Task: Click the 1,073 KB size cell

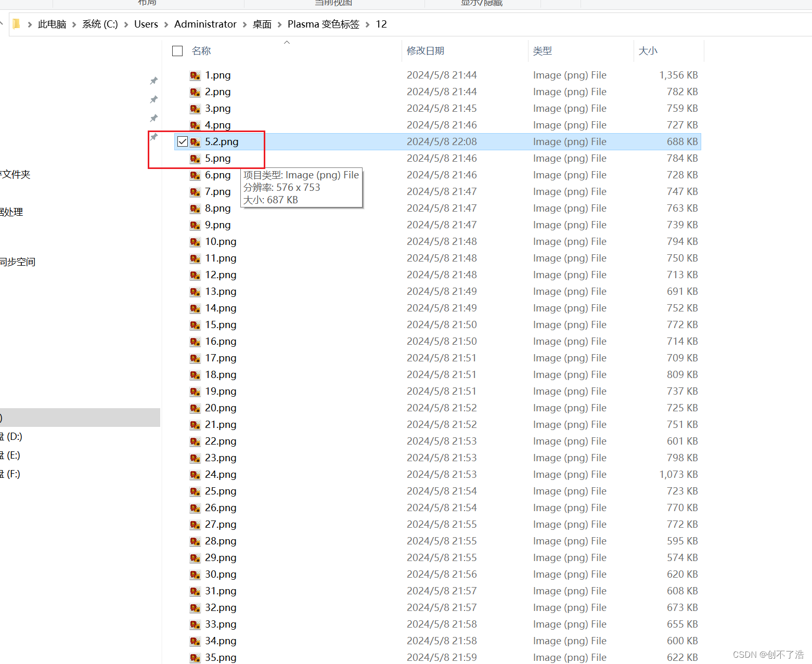Action: (x=679, y=475)
